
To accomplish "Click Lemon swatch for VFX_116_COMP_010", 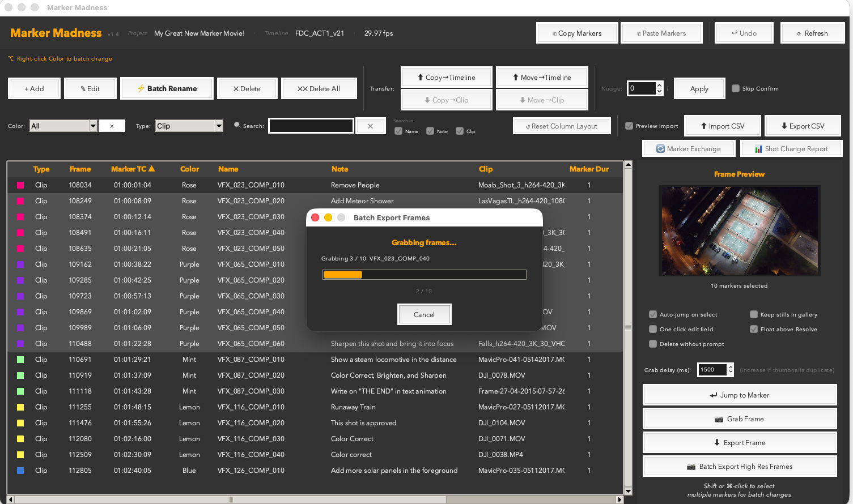I will (20, 407).
